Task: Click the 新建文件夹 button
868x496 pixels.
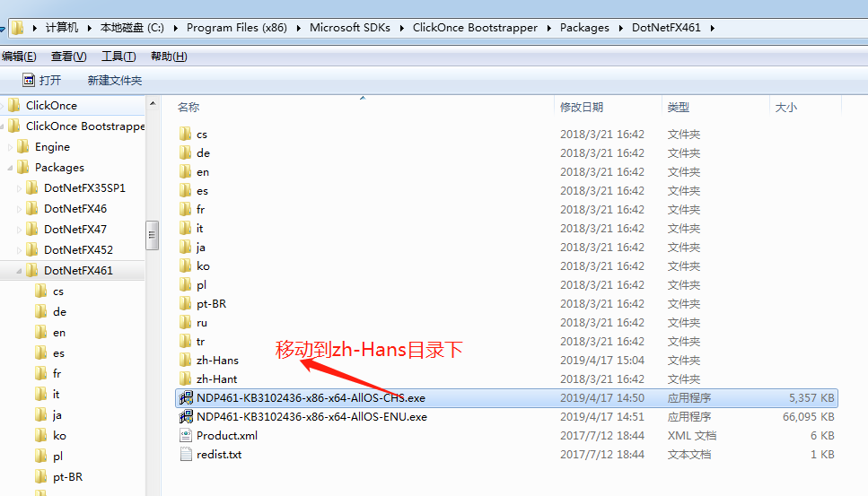Action: (114, 81)
